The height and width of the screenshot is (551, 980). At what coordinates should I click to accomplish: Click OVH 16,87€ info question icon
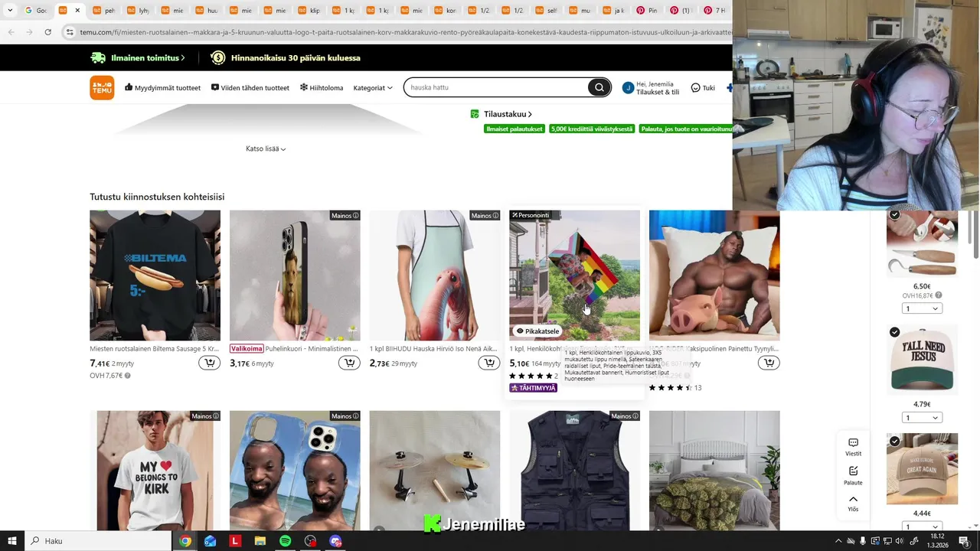pyautogui.click(x=938, y=295)
